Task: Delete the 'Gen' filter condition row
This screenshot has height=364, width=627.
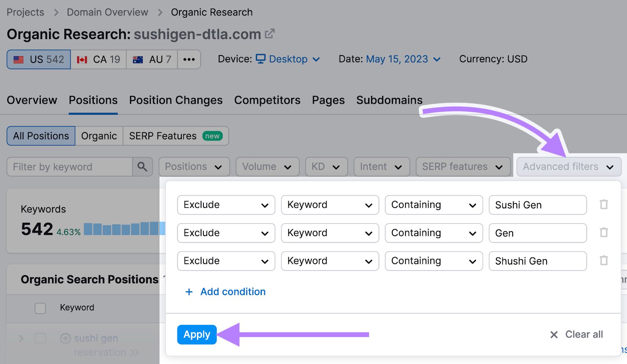Action: [x=604, y=232]
